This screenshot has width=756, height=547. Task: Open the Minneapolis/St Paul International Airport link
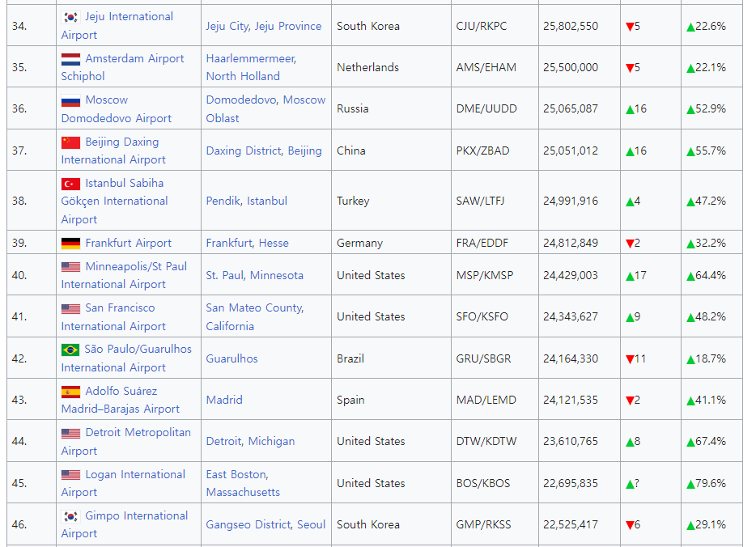click(x=124, y=275)
